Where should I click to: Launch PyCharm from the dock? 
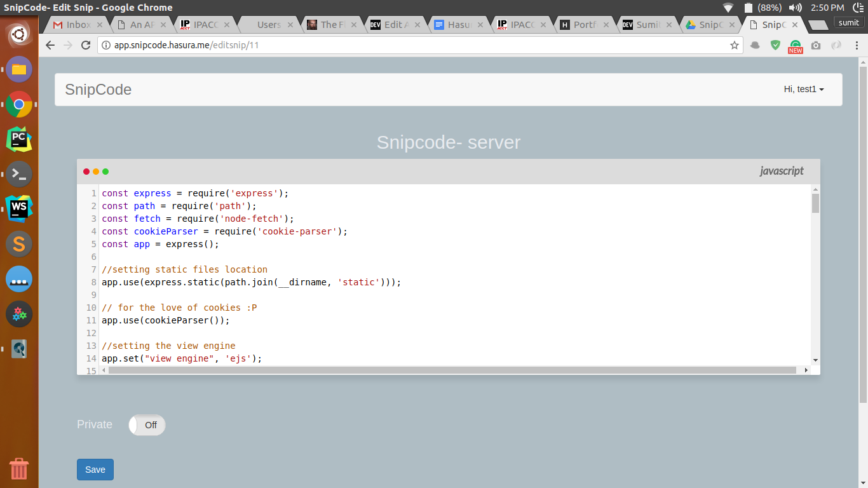click(x=19, y=139)
